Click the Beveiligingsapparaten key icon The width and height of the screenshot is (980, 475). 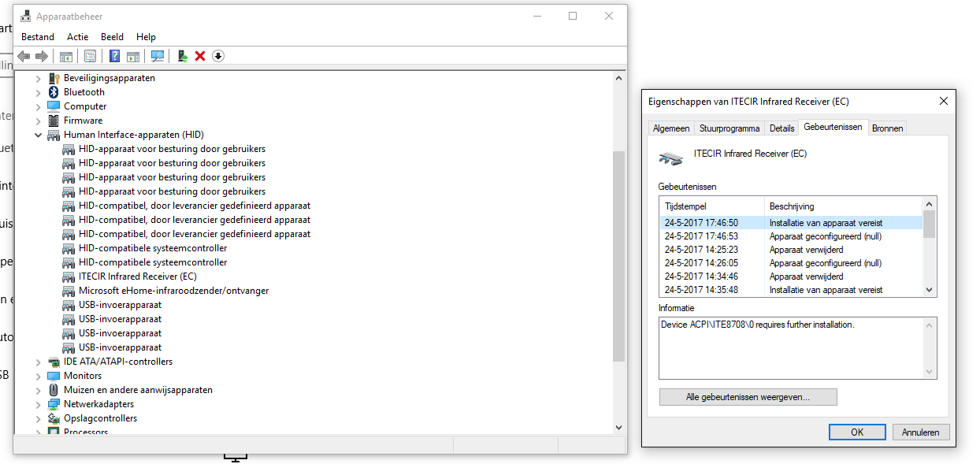pyautogui.click(x=54, y=78)
